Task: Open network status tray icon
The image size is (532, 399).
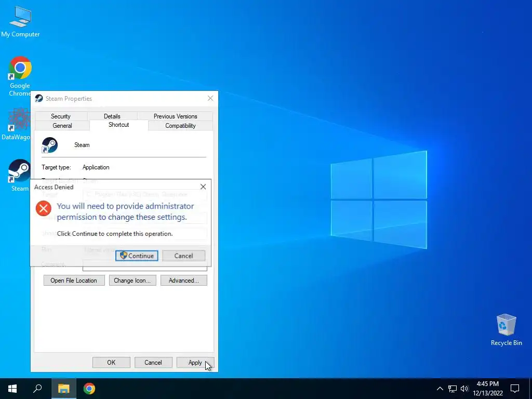Action: pos(453,389)
